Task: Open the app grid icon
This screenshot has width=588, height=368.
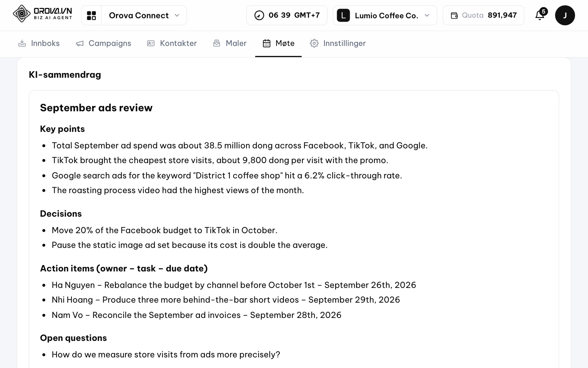Action: (91, 15)
